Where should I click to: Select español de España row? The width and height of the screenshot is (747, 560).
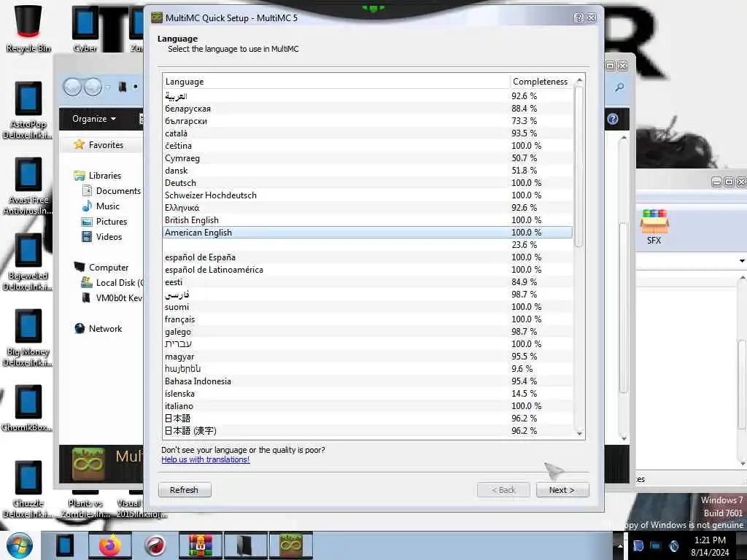coord(368,257)
